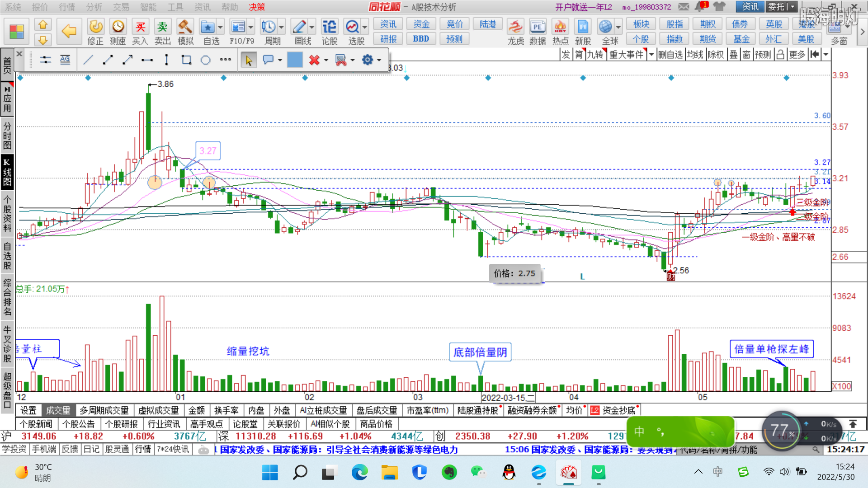Click the up arrow page icon
868x488 pixels.
[x=43, y=24]
